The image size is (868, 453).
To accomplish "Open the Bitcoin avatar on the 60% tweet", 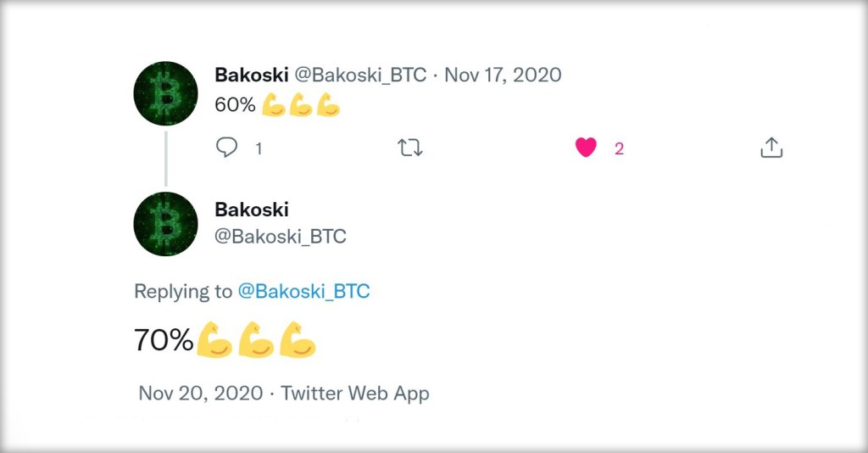I will tap(166, 93).
